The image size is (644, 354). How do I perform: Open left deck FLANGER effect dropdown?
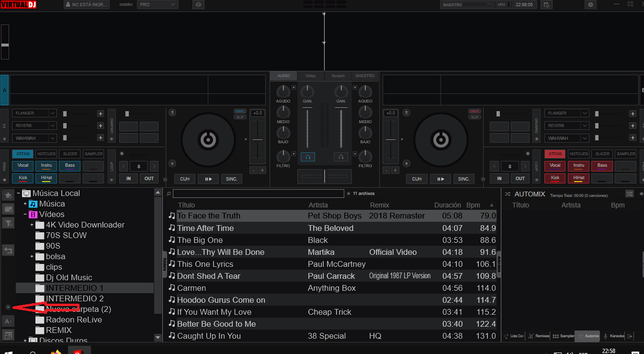click(x=34, y=114)
